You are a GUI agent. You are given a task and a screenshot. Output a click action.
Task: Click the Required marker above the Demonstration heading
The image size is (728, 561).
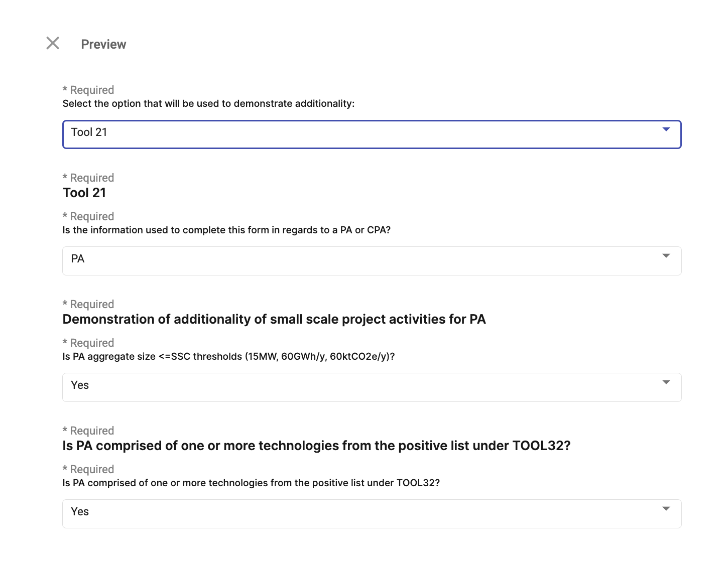88,304
